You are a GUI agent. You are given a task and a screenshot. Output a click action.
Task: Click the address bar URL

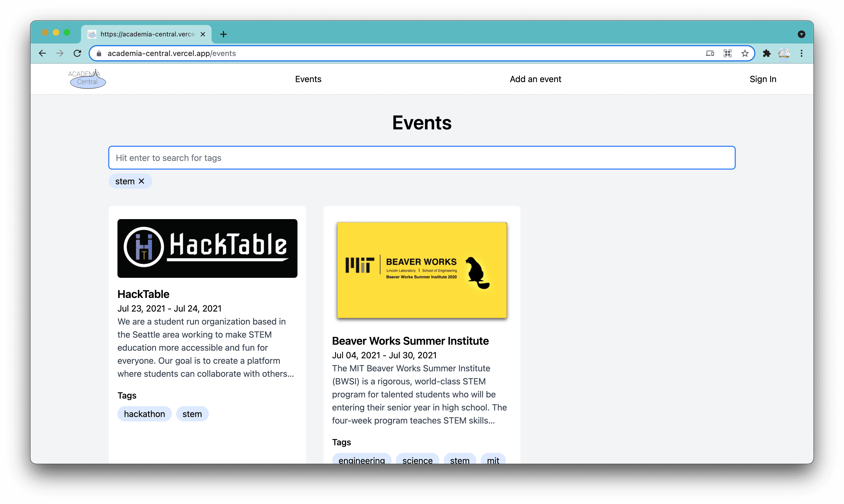172,53
